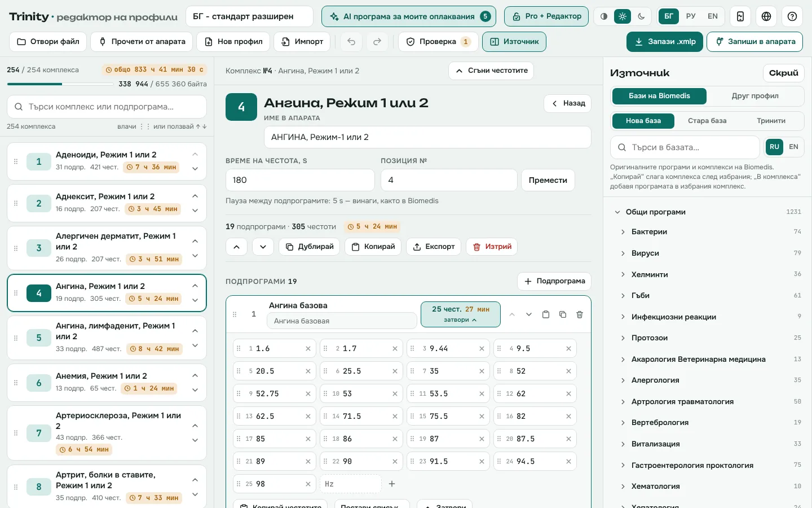Open the Друг профил tab
The height and width of the screenshot is (508, 812).
pos(755,96)
